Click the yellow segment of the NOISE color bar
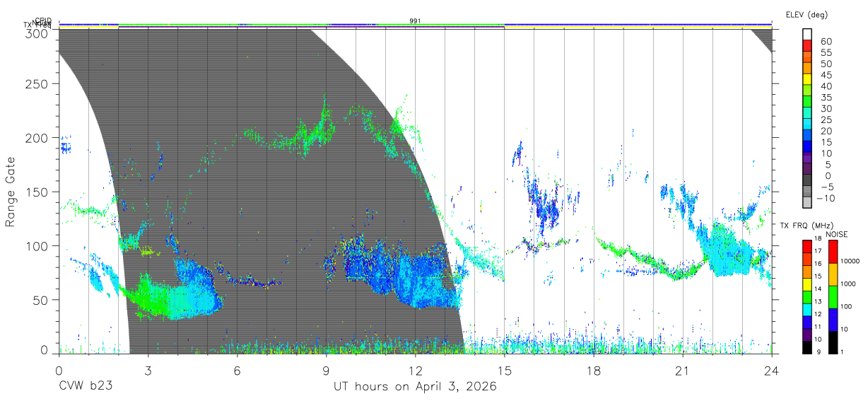The height and width of the screenshot is (401, 868). (x=833, y=274)
